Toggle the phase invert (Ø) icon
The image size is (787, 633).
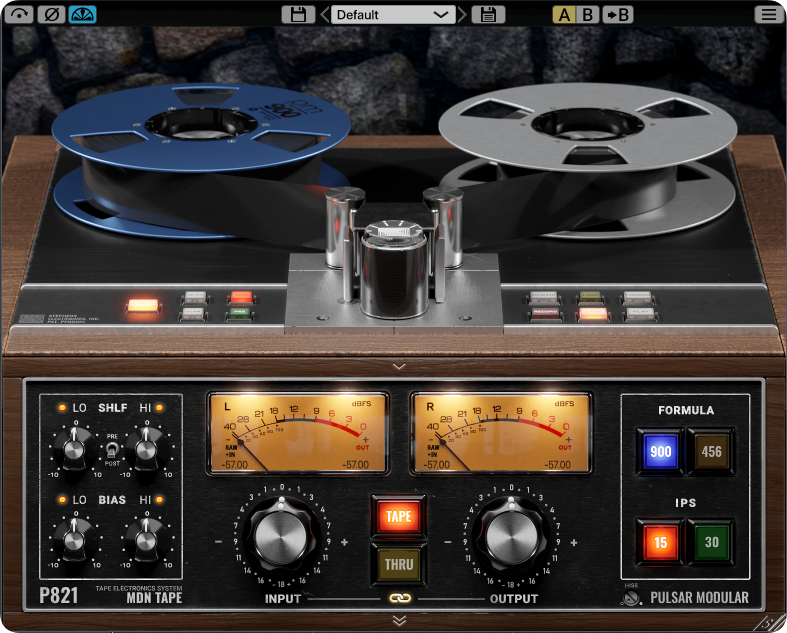coord(51,14)
